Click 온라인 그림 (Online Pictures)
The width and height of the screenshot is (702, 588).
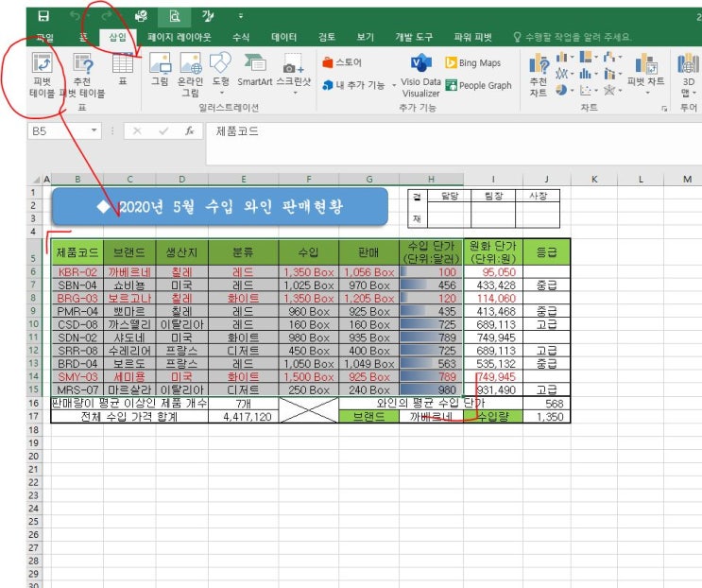click(x=190, y=76)
